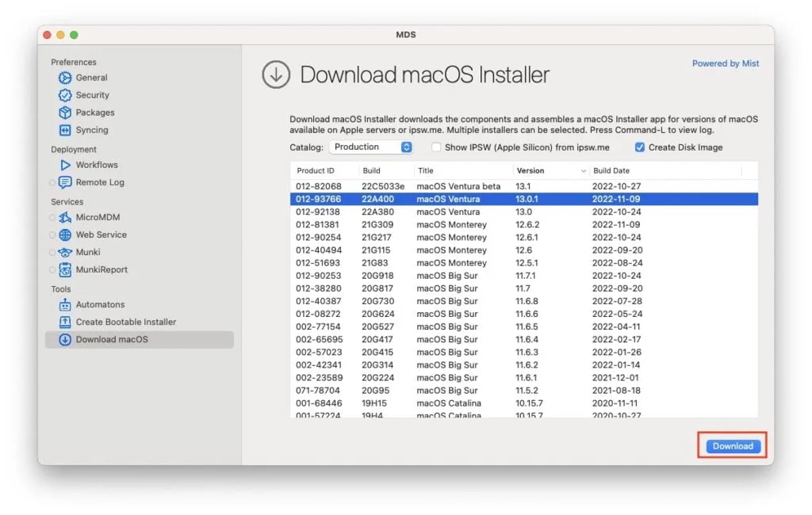Open Automatons robot icon
Image resolution: width=812 pixels, height=515 pixels.
point(65,305)
